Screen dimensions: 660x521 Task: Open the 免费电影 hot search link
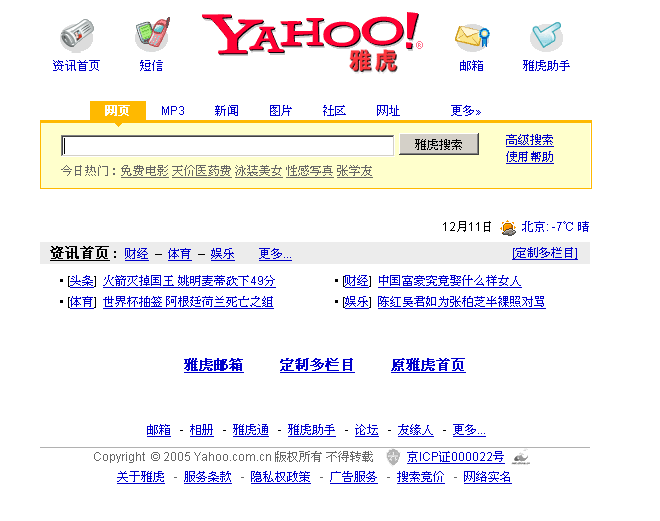click(x=144, y=171)
